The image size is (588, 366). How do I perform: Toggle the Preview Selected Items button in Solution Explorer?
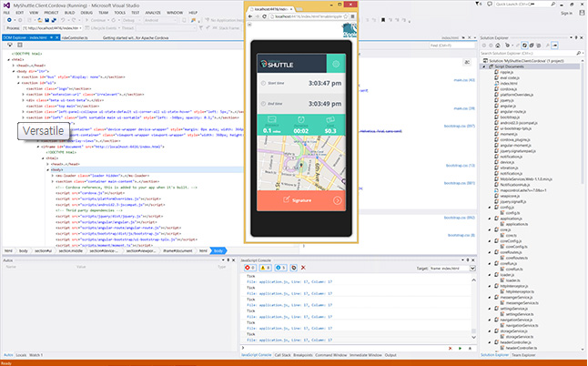click(x=555, y=46)
